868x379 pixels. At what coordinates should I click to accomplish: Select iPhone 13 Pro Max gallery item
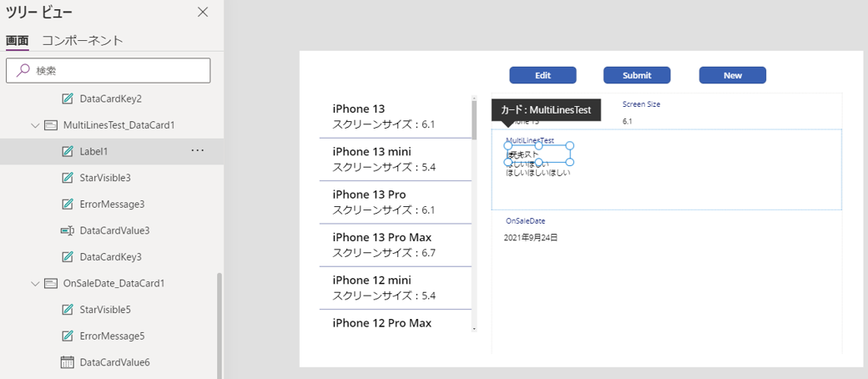tap(396, 245)
